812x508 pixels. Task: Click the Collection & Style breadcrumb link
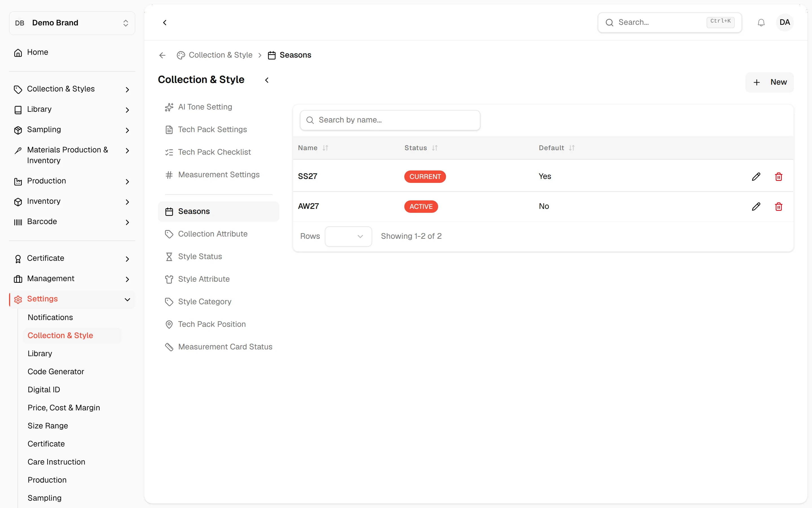[215, 55]
